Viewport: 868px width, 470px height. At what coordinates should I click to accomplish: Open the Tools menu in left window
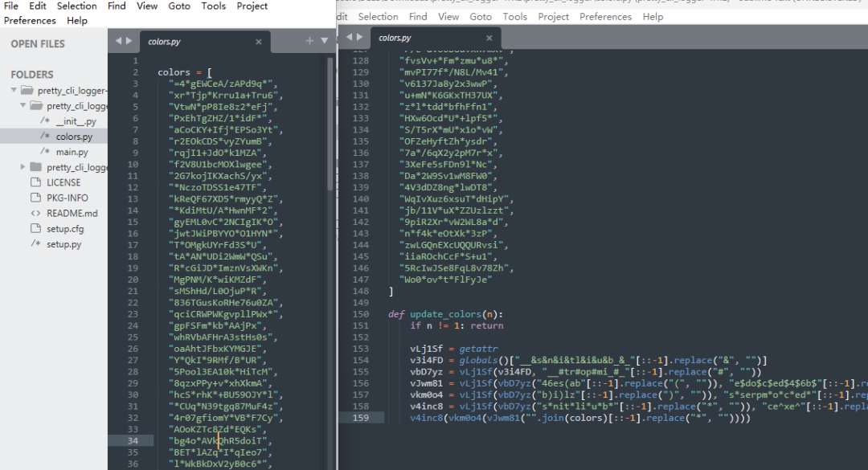coord(214,6)
